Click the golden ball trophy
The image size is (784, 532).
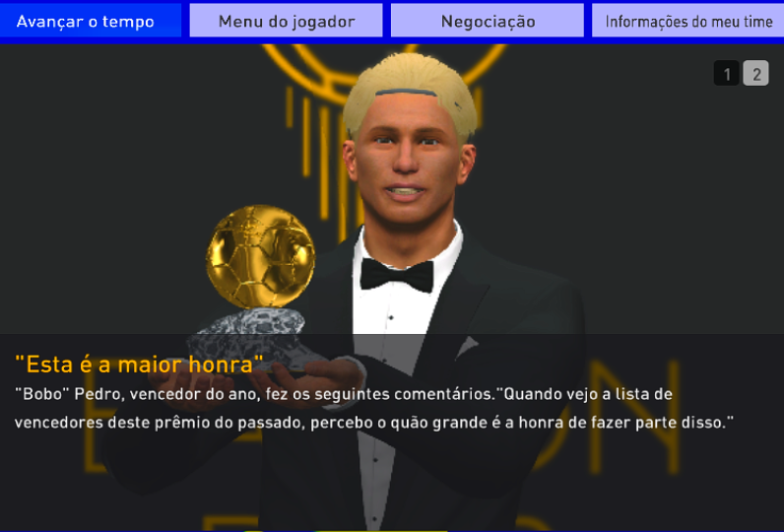(x=260, y=256)
